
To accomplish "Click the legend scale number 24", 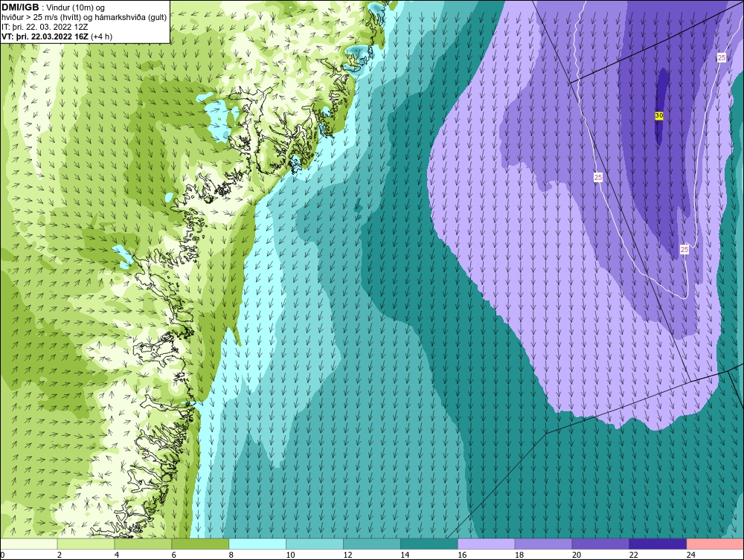I will (691, 555).
